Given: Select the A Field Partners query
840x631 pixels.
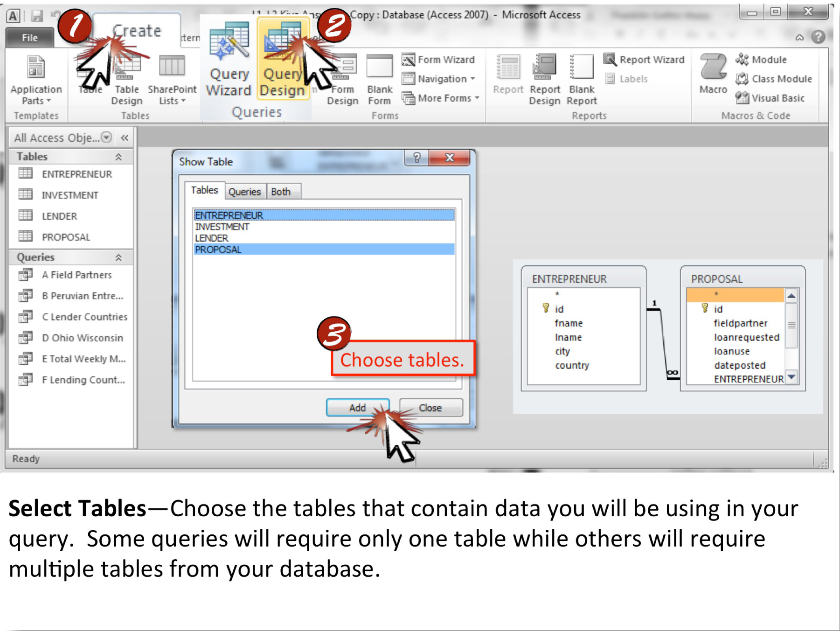Looking at the screenshot, I should click(71, 275).
